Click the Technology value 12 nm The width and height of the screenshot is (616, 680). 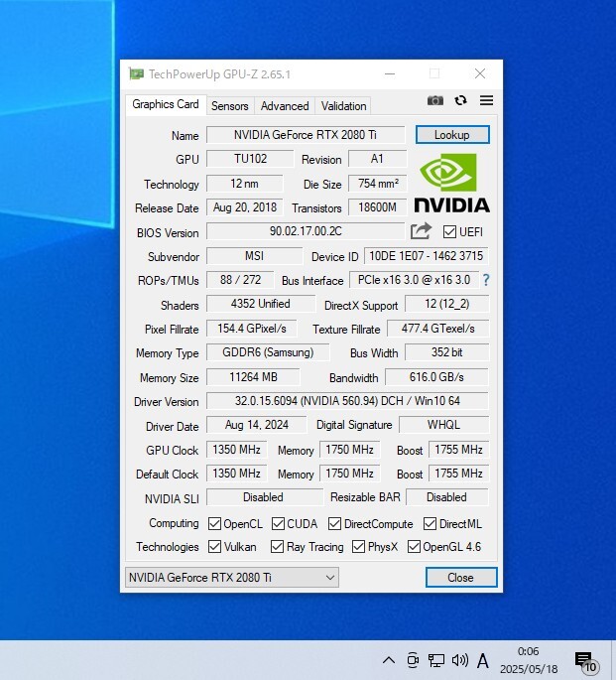point(244,184)
